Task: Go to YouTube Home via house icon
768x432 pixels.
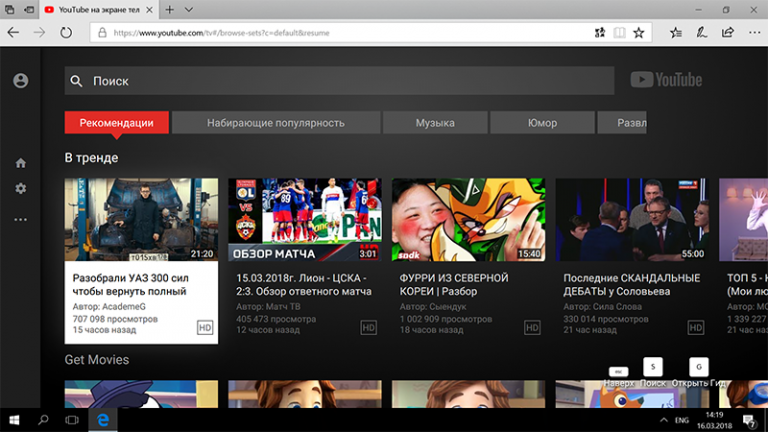Action: (20, 163)
